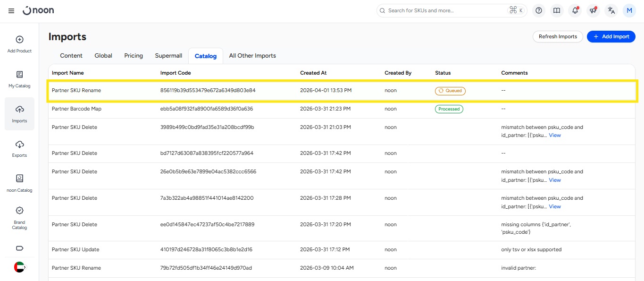Screen dimensions: 644x281
Task: Open the notifications bell
Action: pos(575,10)
